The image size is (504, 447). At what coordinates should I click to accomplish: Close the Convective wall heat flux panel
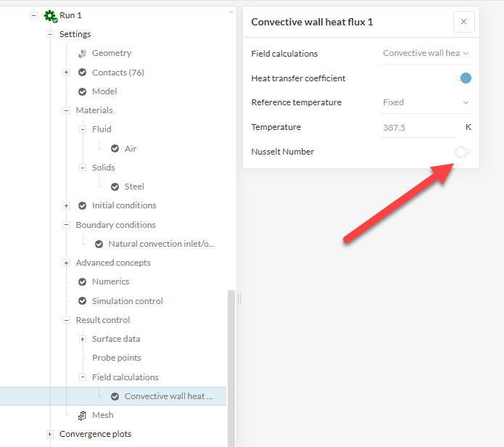click(463, 22)
